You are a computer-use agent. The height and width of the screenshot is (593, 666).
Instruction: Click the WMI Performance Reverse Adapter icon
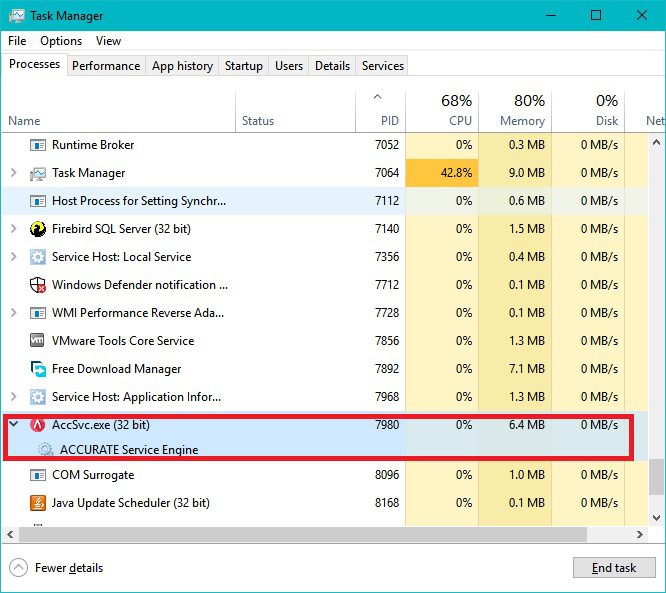click(x=38, y=313)
